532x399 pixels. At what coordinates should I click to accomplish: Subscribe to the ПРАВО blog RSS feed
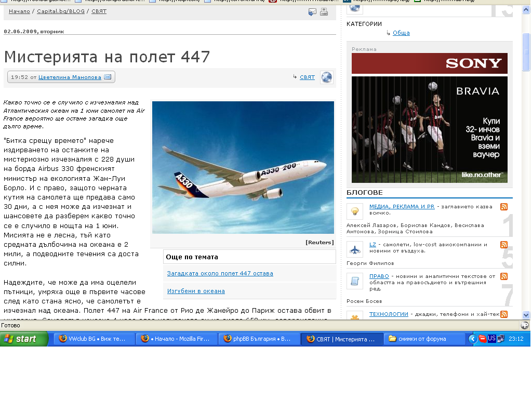[504, 276]
